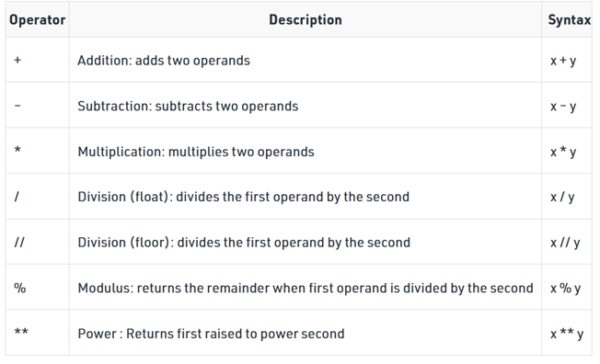Click the Modulus description text
The image size is (600, 364).
[306, 288]
